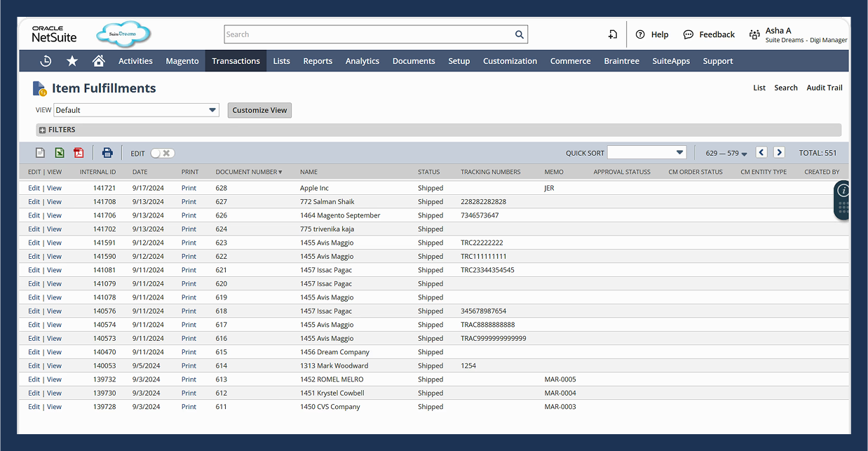Open the 629 — 579 range dropdown
This screenshot has height=451, width=868.
724,152
